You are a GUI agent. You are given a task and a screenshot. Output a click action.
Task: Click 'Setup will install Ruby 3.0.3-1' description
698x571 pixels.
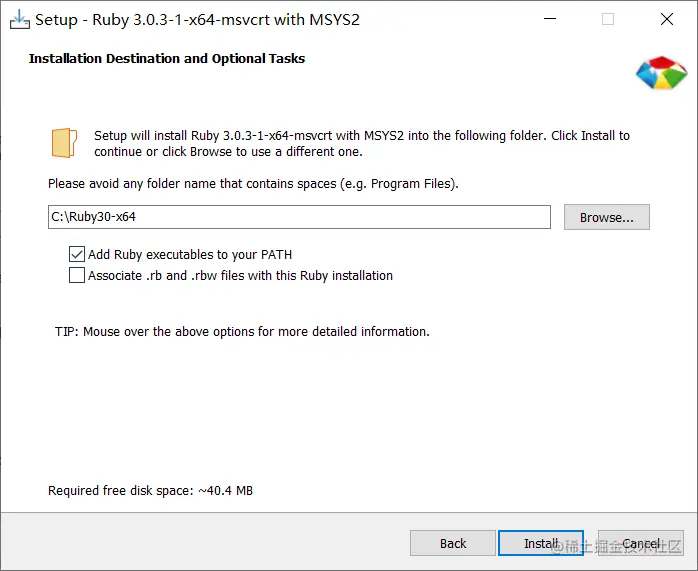tap(362, 143)
